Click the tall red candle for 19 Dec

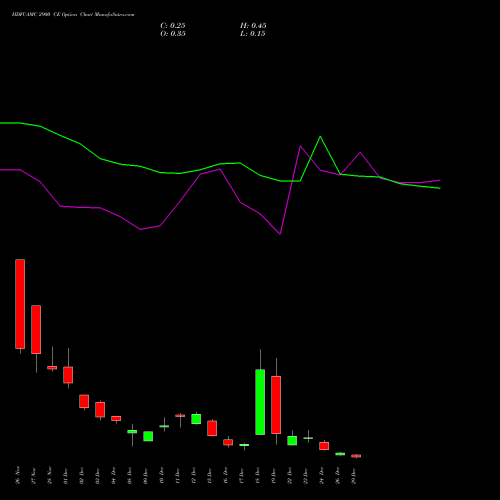[276, 405]
